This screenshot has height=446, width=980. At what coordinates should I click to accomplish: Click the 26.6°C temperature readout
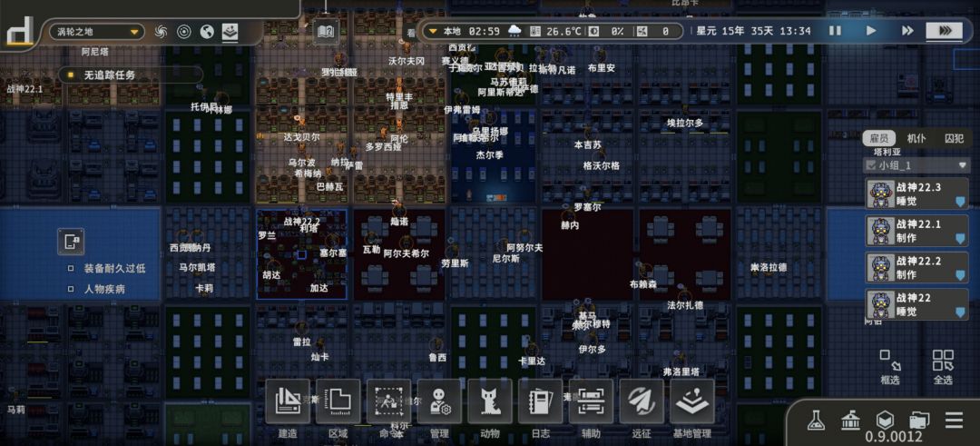click(x=563, y=31)
